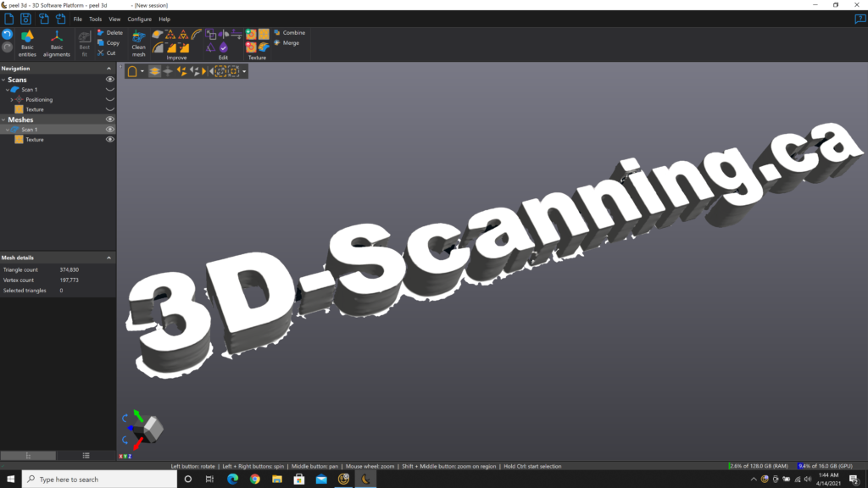The width and height of the screenshot is (868, 488).
Task: Activate the Cut tool
Action: tap(108, 52)
